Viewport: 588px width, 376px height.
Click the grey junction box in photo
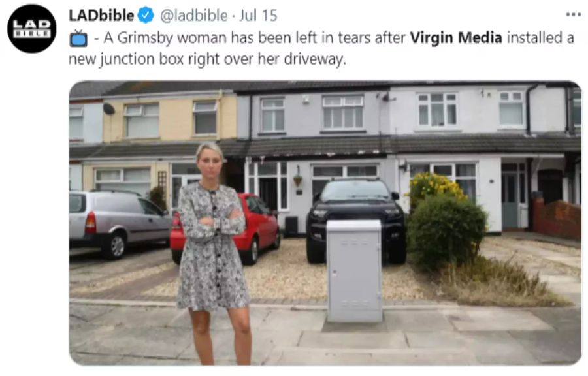pyautogui.click(x=354, y=271)
